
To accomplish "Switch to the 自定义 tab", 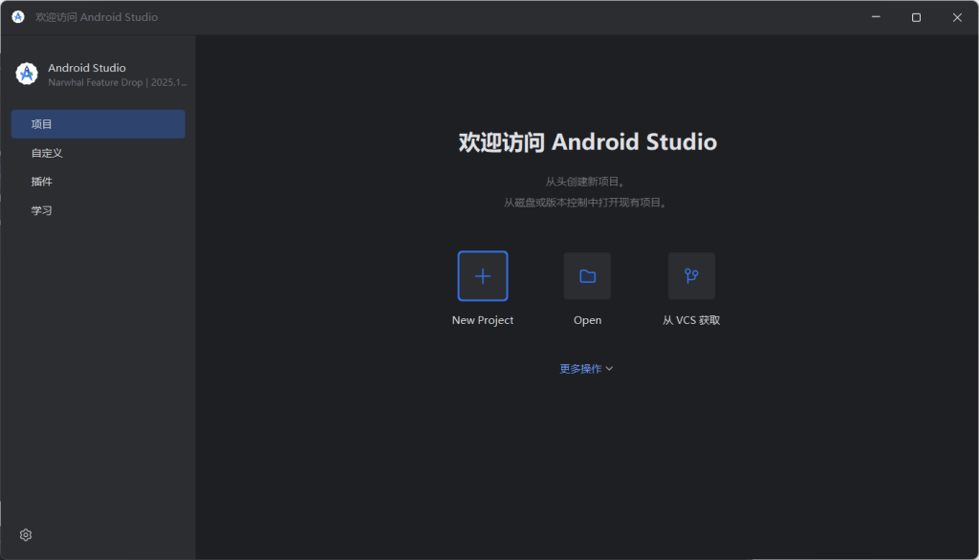I will 98,153.
